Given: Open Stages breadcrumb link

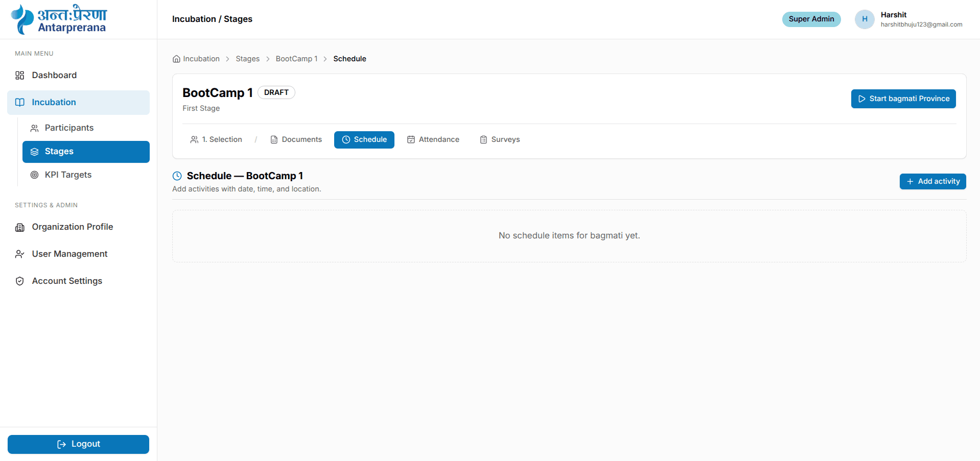Looking at the screenshot, I should point(248,59).
